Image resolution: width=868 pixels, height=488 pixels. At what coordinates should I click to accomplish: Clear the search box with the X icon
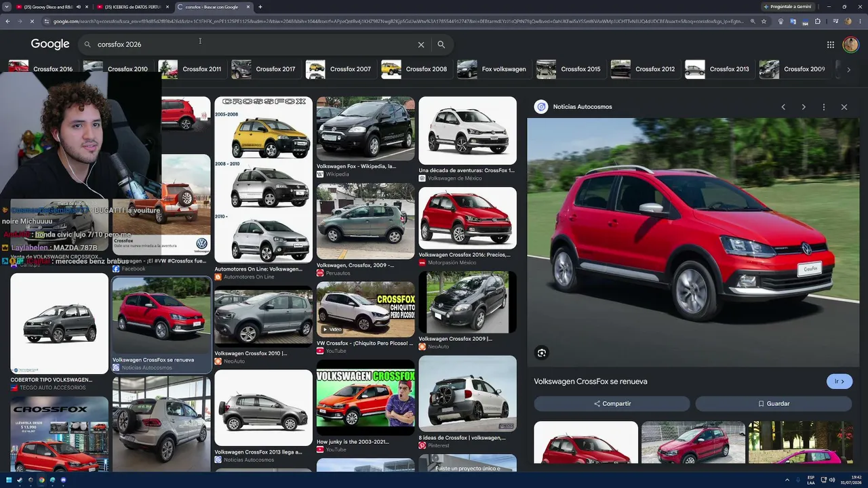tap(421, 45)
